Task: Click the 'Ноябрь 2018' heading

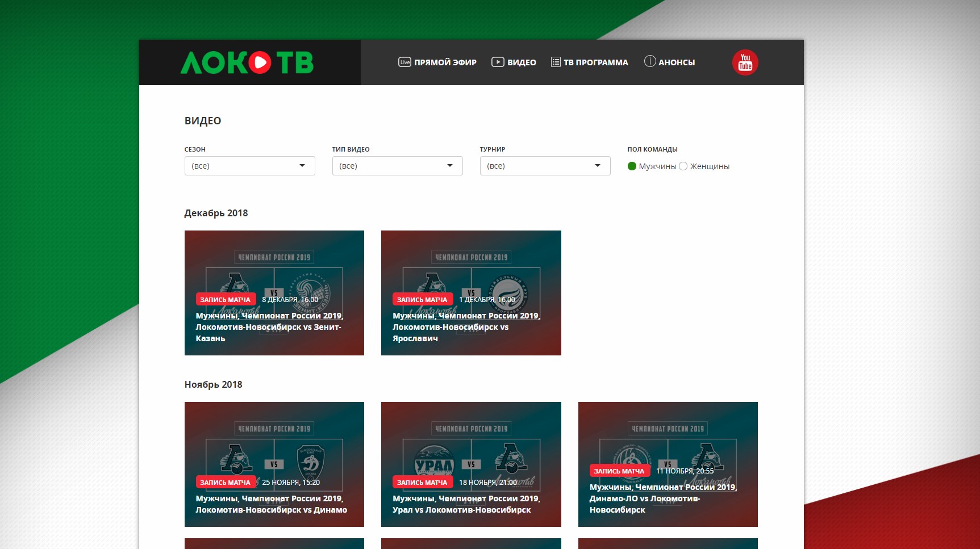Action: pos(213,384)
